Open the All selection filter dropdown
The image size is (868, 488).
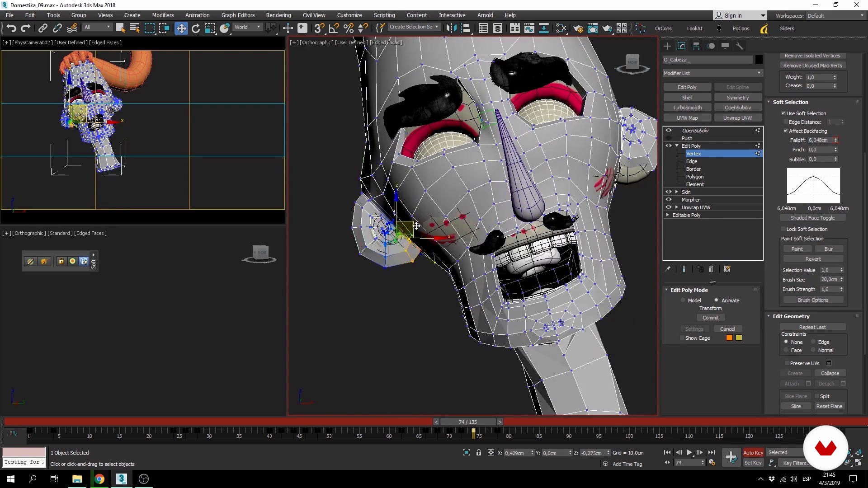point(97,27)
